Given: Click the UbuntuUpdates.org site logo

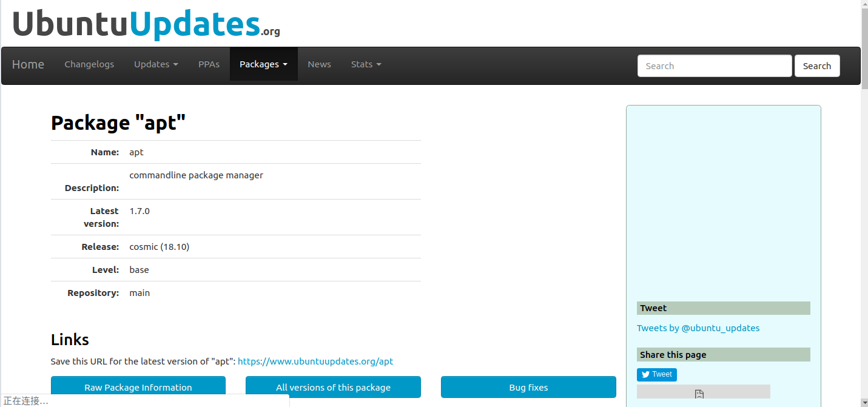Looking at the screenshot, I should pyautogui.click(x=146, y=24).
